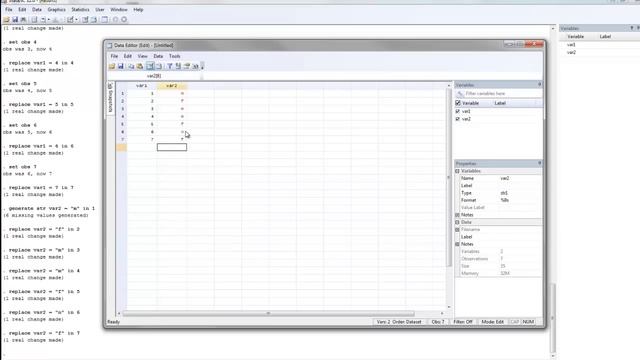Click Copy icon in Data Editor toolbar
The width and height of the screenshot is (640, 360).
131,66
